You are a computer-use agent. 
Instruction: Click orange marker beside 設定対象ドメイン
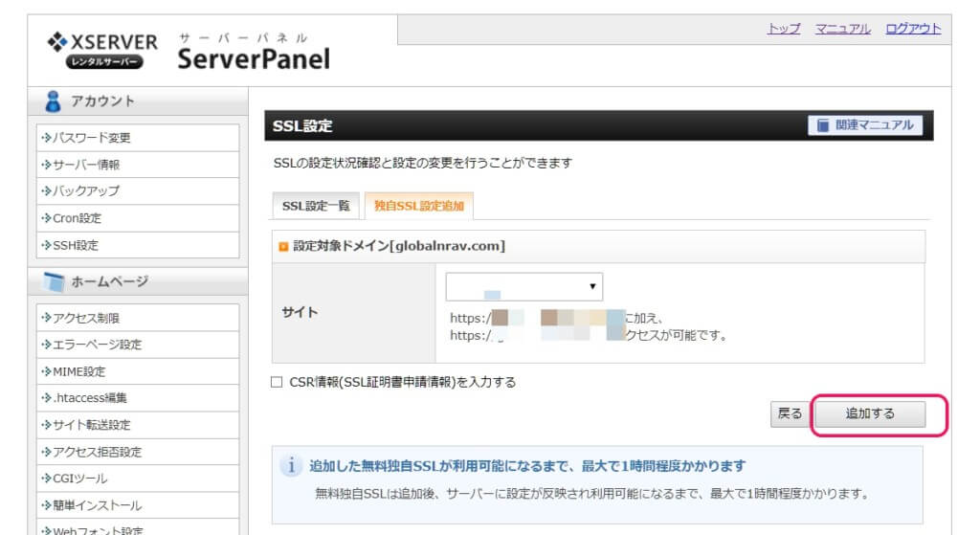tap(283, 247)
